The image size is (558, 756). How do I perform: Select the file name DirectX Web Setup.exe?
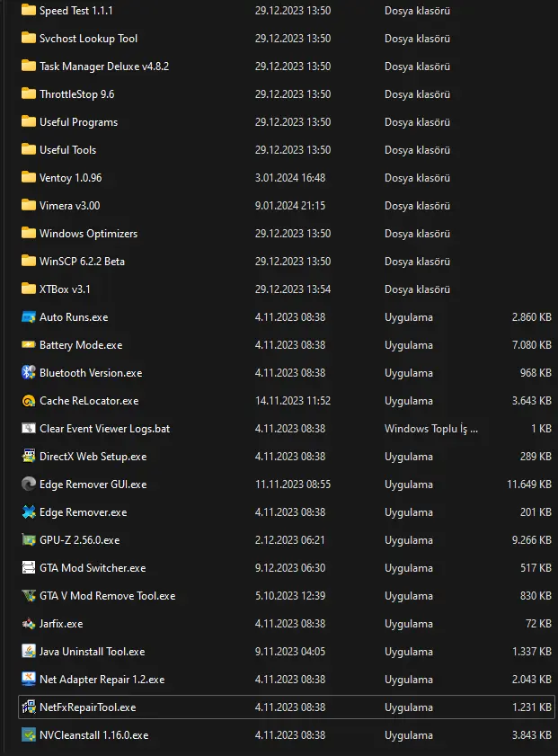(93, 457)
